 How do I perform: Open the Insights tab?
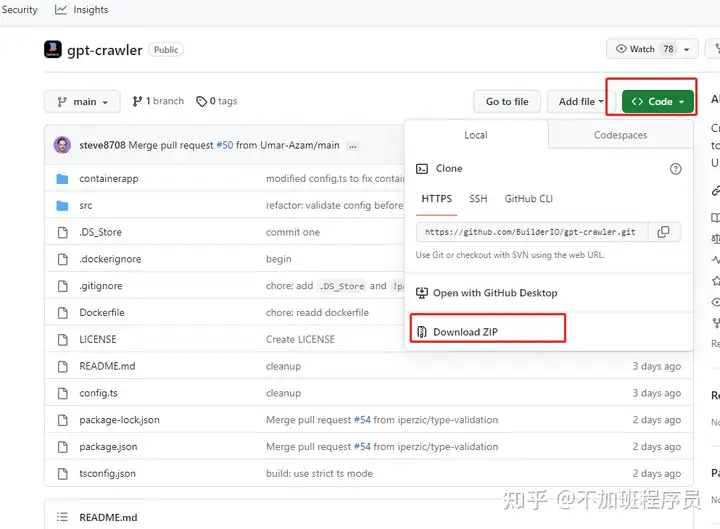pyautogui.click(x=81, y=10)
